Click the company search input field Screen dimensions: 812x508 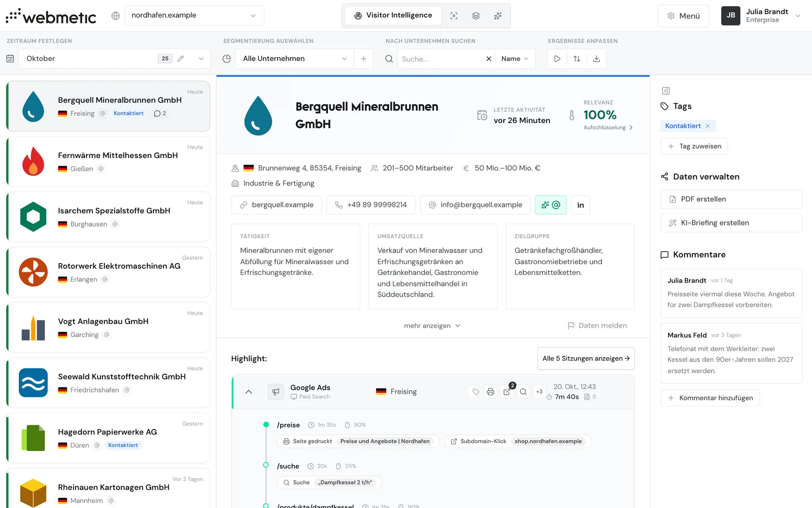tap(441, 59)
